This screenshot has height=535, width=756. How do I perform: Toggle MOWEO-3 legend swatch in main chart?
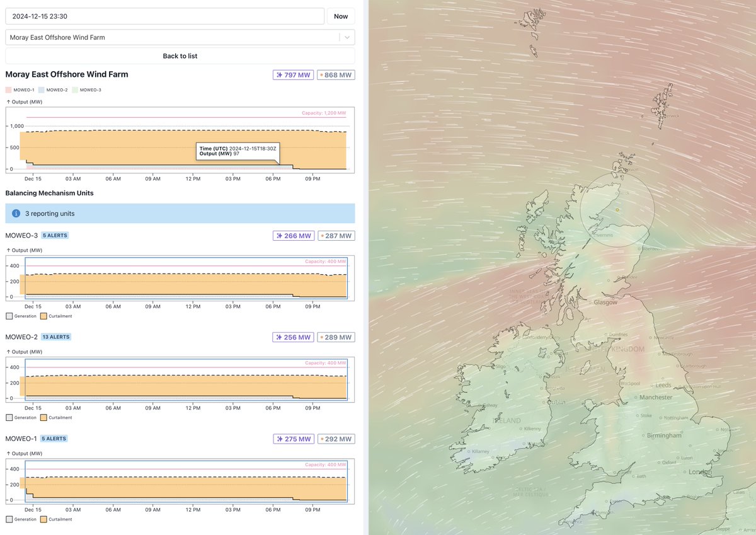click(x=75, y=90)
